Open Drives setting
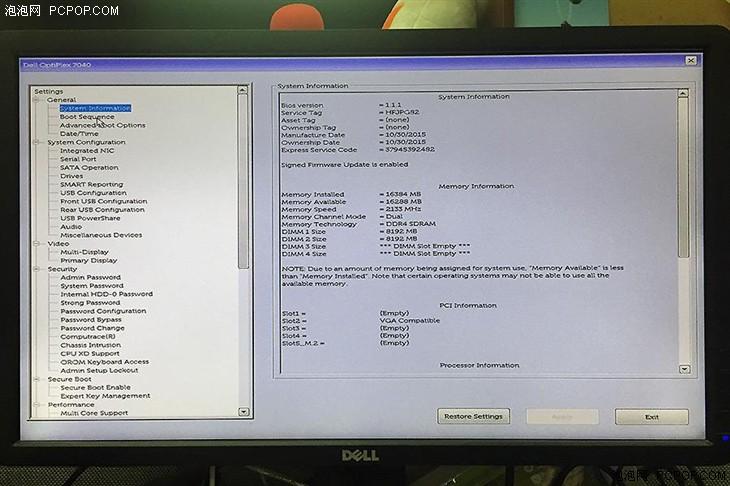730x486 pixels. pyautogui.click(x=72, y=176)
